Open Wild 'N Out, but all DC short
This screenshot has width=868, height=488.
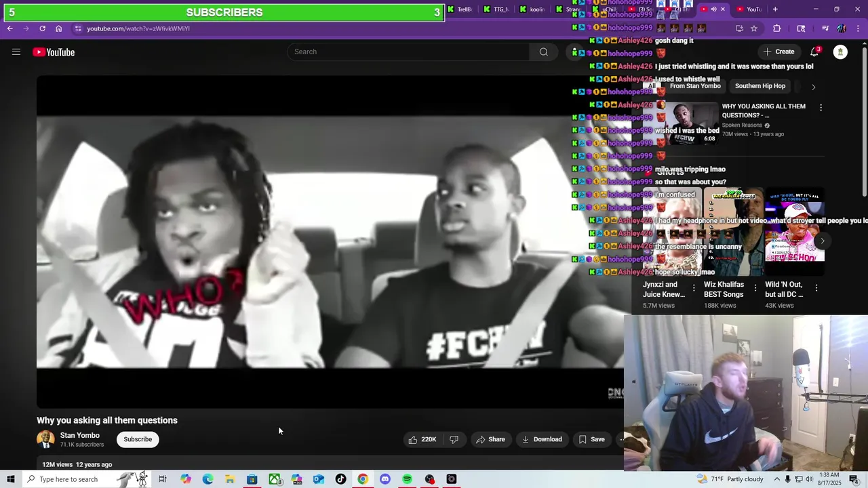[794, 232]
